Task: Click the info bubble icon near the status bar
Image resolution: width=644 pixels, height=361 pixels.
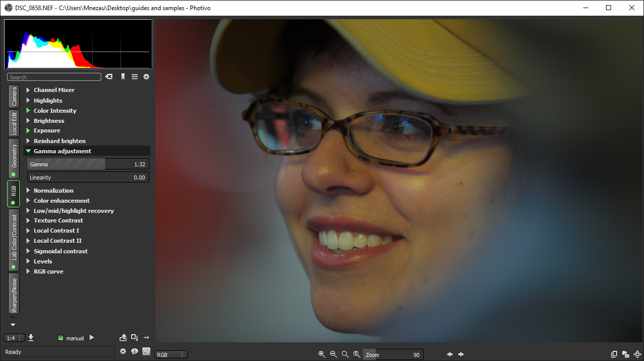Action: (134, 351)
